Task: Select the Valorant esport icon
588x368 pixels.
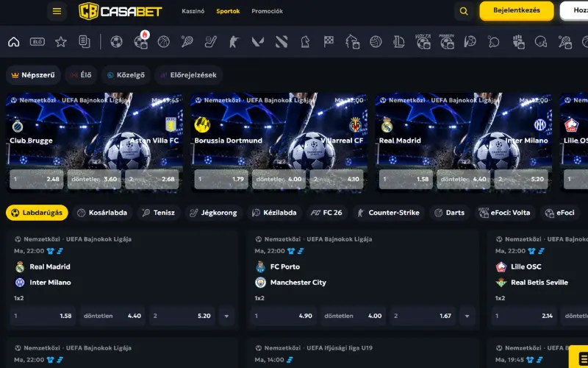Action: [x=258, y=42]
